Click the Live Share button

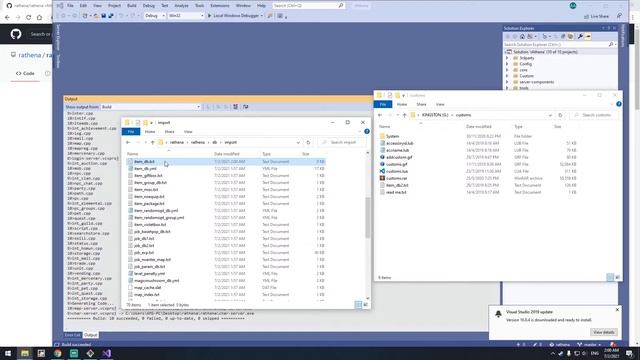coord(596,16)
